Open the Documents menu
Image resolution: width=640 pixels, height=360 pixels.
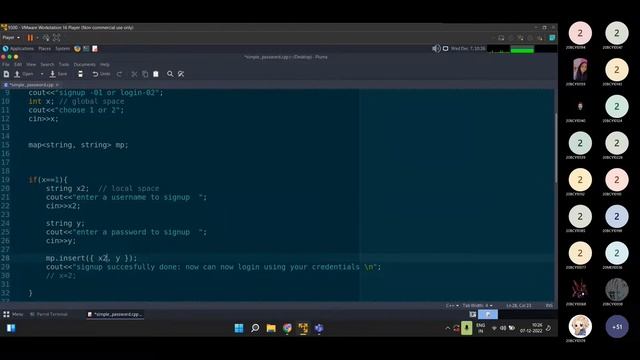(x=84, y=64)
